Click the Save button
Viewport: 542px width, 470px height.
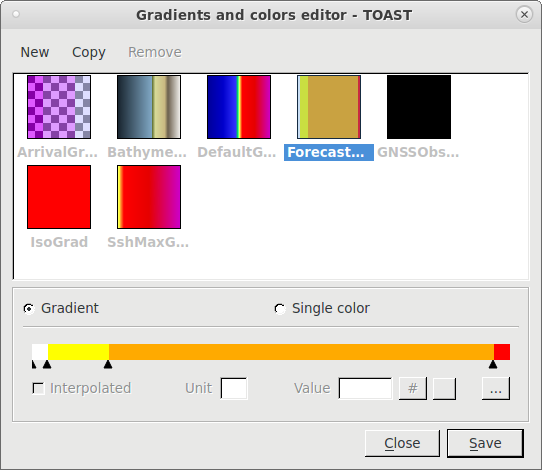(485, 443)
